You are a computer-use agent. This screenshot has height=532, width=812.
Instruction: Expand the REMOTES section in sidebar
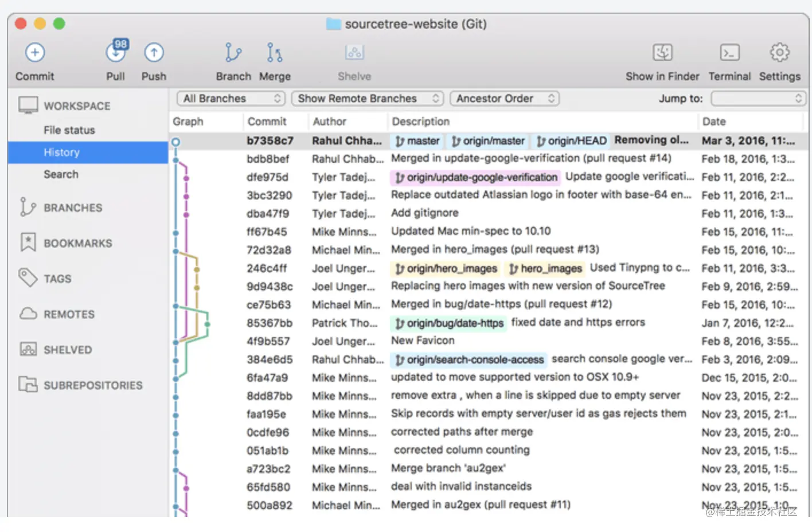(69, 314)
